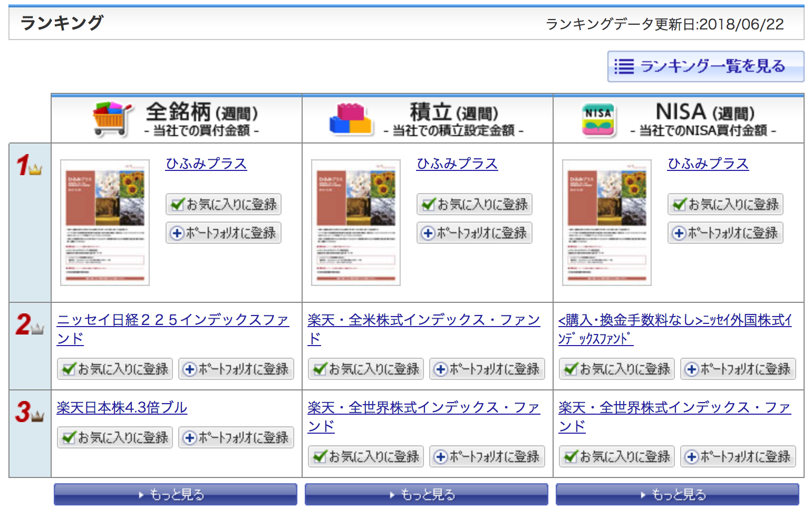Add 楽天・全米株式 fund to portfolio

click(x=487, y=369)
